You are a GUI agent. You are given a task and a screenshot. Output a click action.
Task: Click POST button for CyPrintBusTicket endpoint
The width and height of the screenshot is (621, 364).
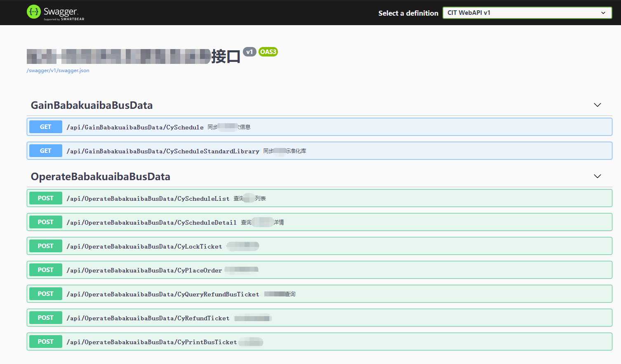[46, 342]
